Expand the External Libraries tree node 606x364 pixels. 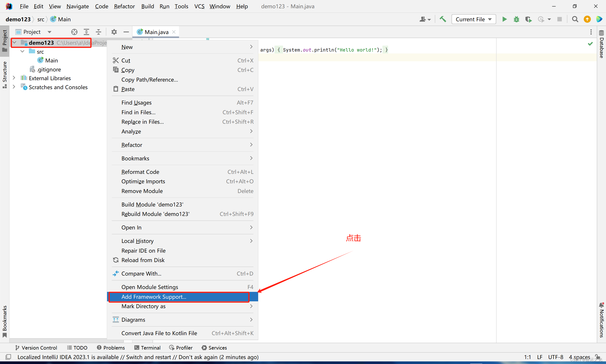pos(15,78)
